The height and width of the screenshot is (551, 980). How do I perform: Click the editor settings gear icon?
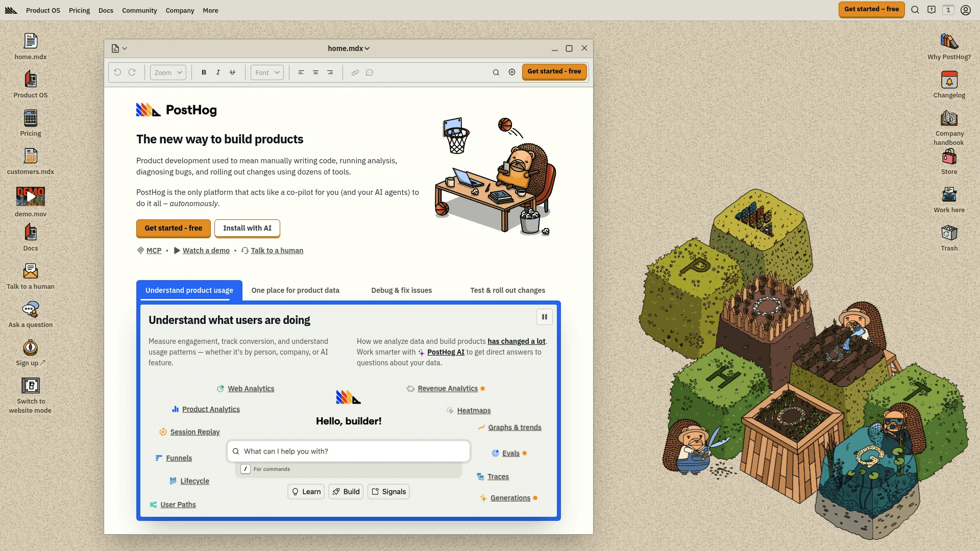512,72
